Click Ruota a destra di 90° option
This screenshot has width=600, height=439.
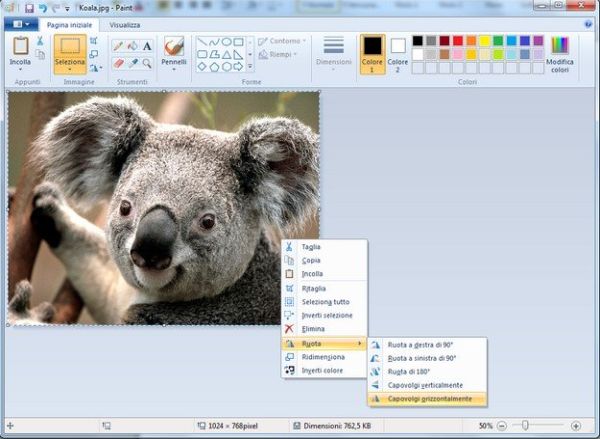[x=421, y=344]
